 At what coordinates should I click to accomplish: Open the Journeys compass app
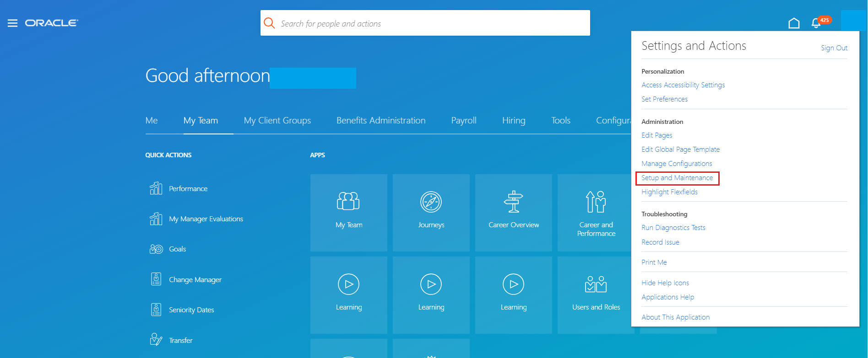click(431, 203)
